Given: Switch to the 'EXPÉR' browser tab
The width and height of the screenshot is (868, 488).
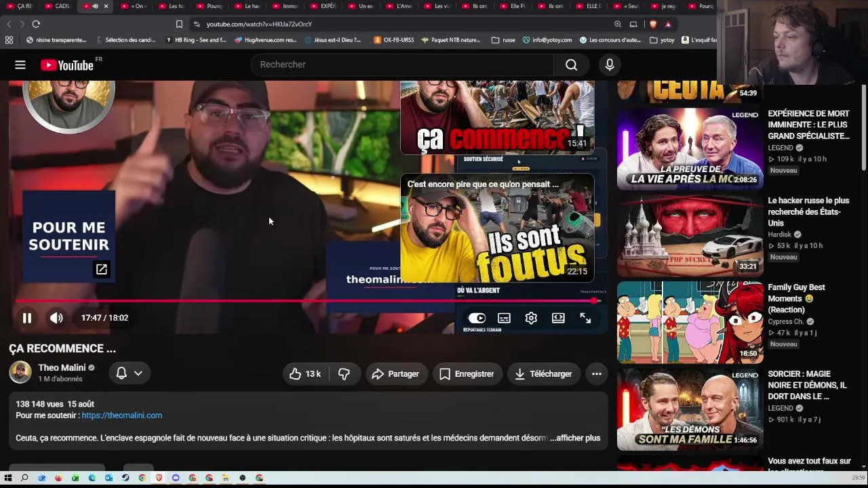Looking at the screenshot, I should 324,6.
